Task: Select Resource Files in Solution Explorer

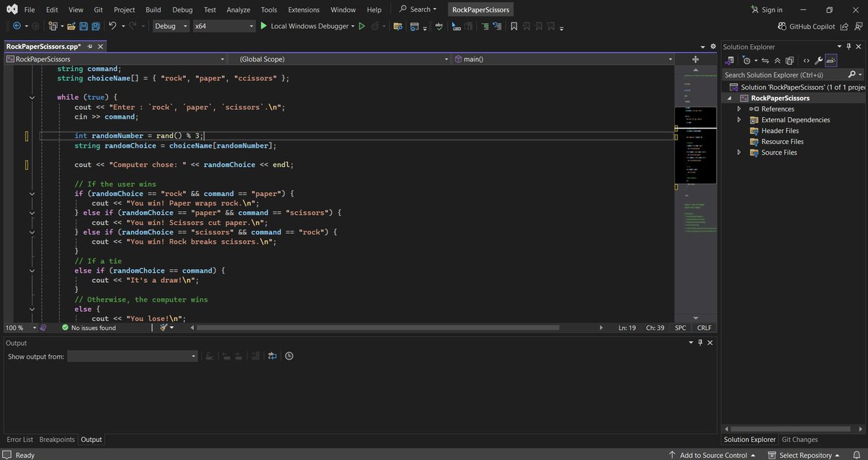Action: coord(782,142)
